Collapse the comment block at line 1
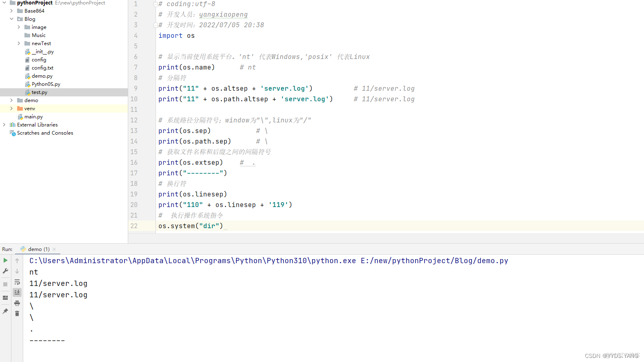The width and height of the screenshot is (644, 362). pyautogui.click(x=156, y=4)
